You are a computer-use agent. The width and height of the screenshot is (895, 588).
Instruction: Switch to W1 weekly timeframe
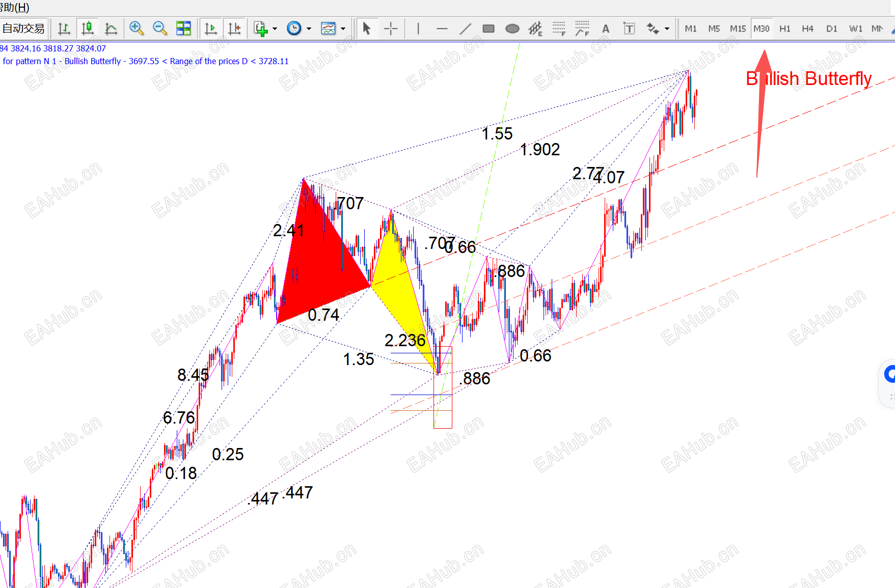(856, 29)
